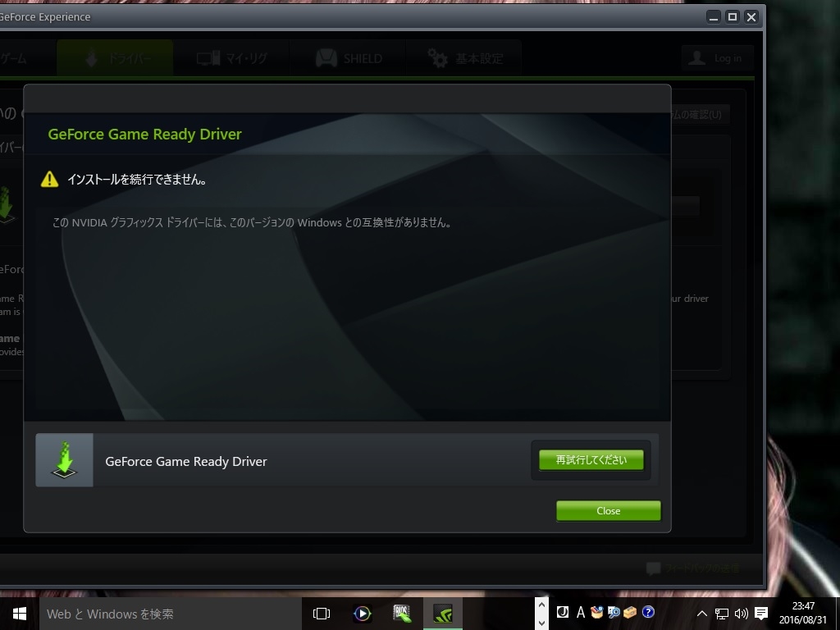Focus the Web と Windows を検索 search box
This screenshot has width=840, height=630.
pos(171,614)
